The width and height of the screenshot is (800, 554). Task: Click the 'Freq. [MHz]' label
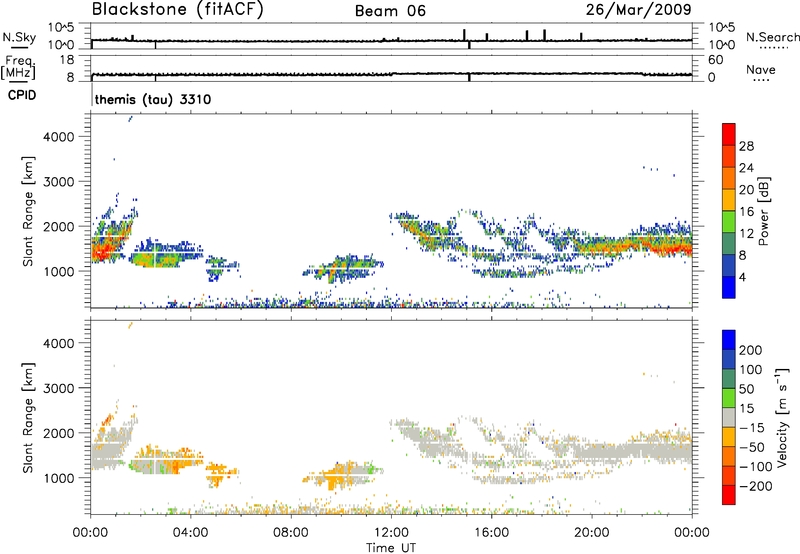click(18, 67)
